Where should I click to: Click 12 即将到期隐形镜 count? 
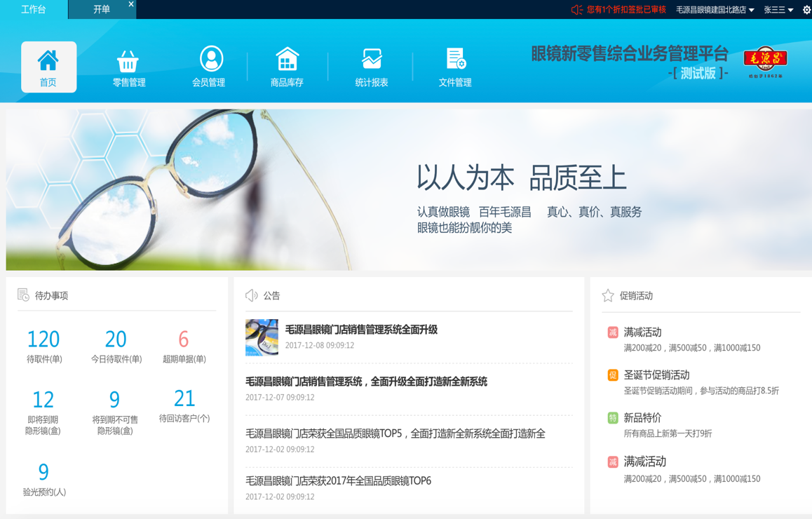click(x=43, y=400)
